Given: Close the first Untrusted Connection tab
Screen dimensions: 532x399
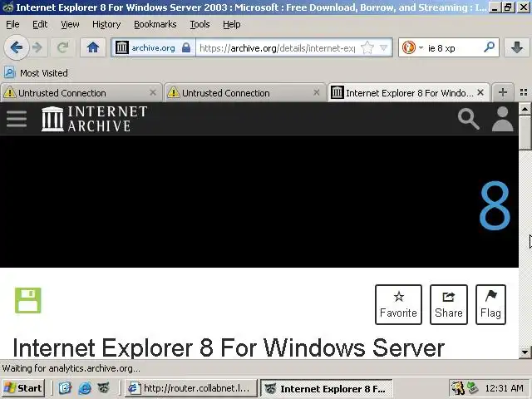Looking at the screenshot, I should click(x=153, y=92).
